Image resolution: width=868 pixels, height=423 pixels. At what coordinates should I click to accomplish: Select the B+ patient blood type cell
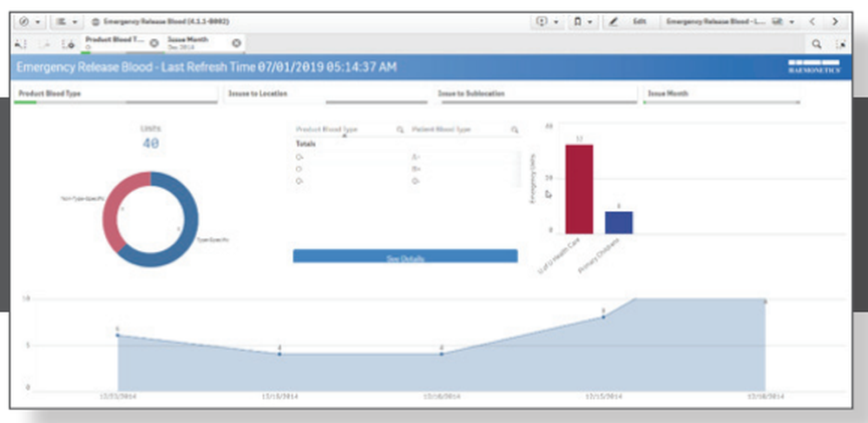(x=417, y=169)
